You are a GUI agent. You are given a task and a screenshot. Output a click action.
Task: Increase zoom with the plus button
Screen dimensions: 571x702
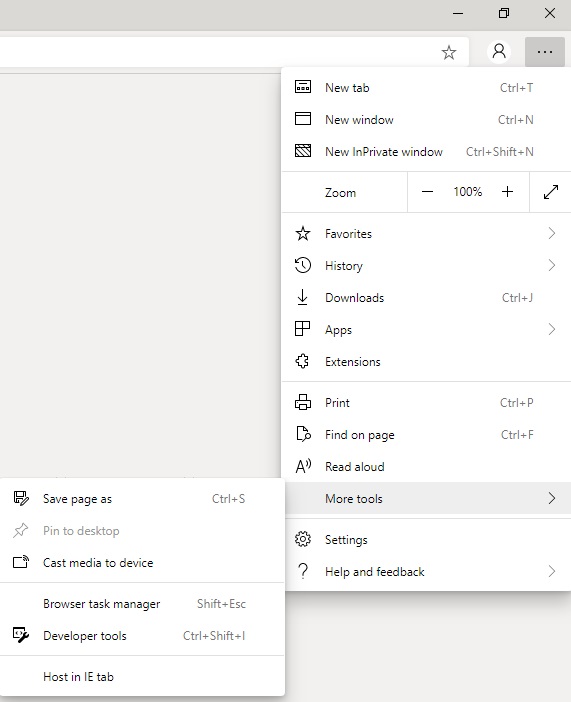click(x=507, y=192)
